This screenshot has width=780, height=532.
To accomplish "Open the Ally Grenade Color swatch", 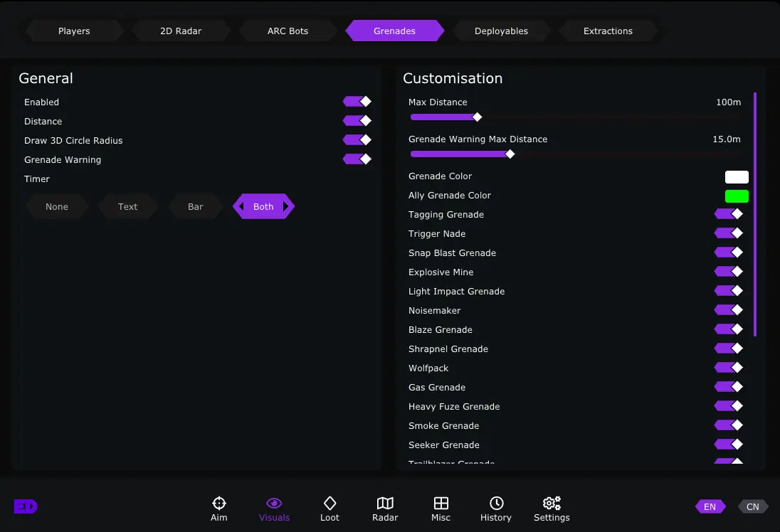I will coord(737,196).
